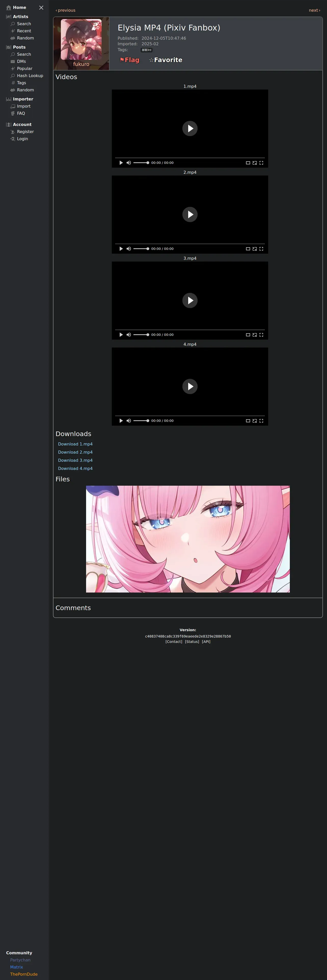Enter fullscreen on 2.mp4

pyautogui.click(x=261, y=249)
